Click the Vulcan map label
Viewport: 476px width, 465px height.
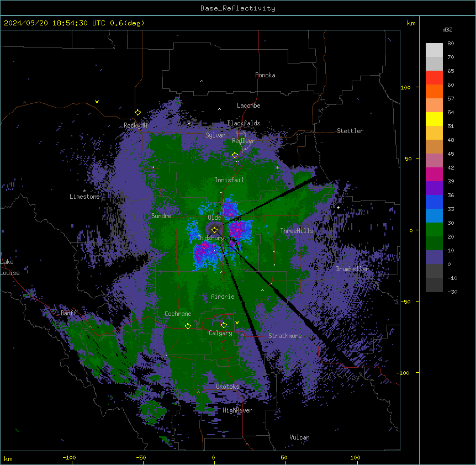click(x=299, y=437)
